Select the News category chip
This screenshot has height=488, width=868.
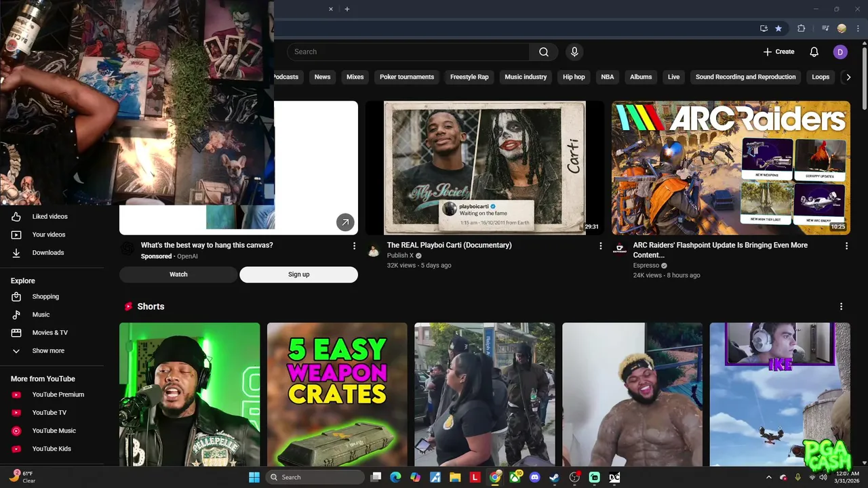coord(322,77)
